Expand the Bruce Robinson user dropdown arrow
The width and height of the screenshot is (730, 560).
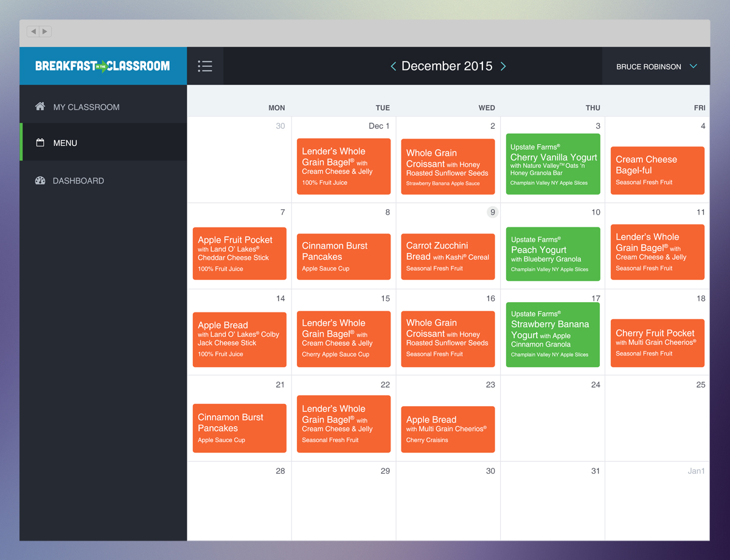click(693, 66)
